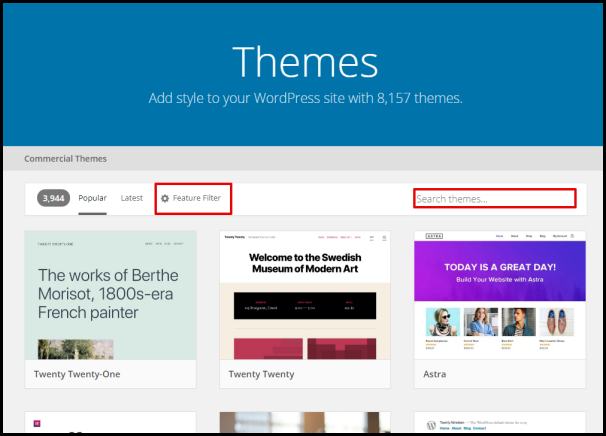Select the Twenty Twenty theme name
Viewport: 606px width, 436px height.
[261, 374]
